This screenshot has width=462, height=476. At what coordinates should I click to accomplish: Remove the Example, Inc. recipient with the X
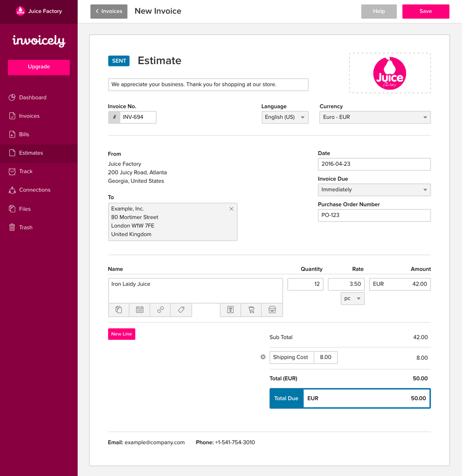coord(231,209)
